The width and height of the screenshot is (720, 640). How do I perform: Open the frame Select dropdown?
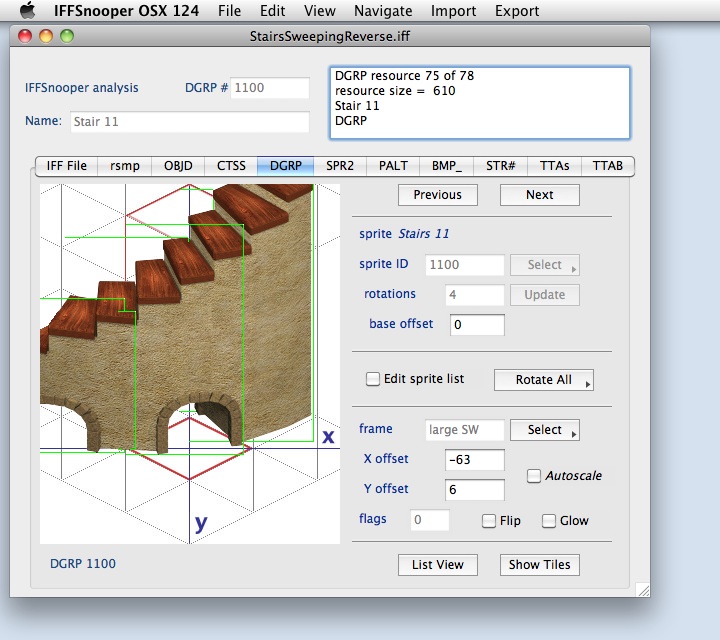coord(545,430)
